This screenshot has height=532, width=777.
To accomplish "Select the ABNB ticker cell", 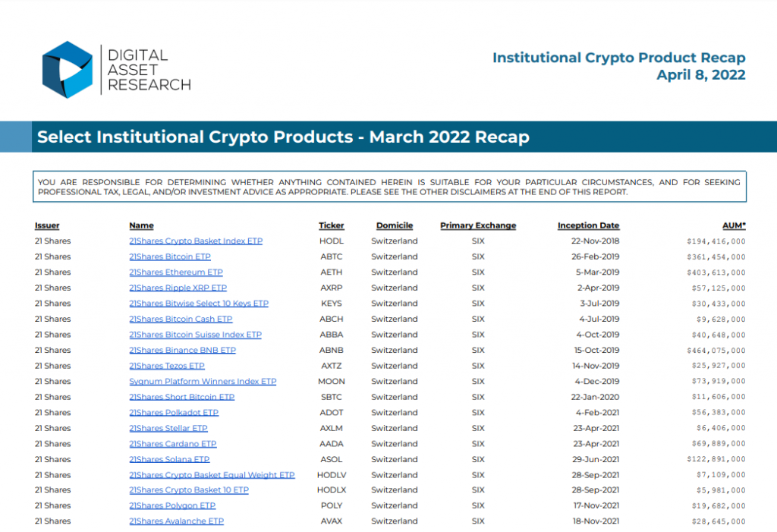I will click(332, 351).
